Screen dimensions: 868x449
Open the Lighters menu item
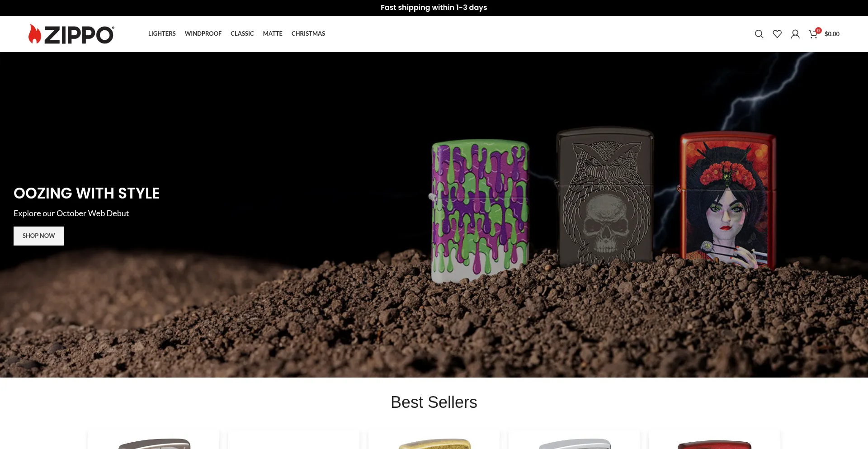pos(162,33)
